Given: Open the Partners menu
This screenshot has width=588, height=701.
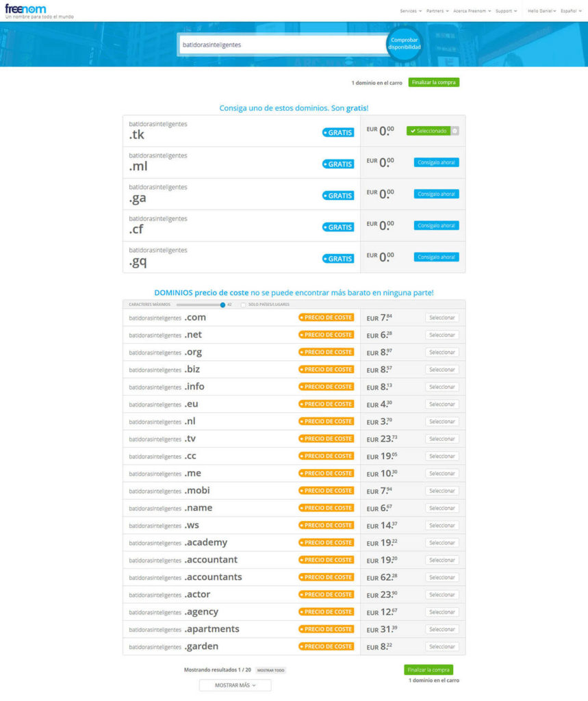Looking at the screenshot, I should tap(437, 11).
